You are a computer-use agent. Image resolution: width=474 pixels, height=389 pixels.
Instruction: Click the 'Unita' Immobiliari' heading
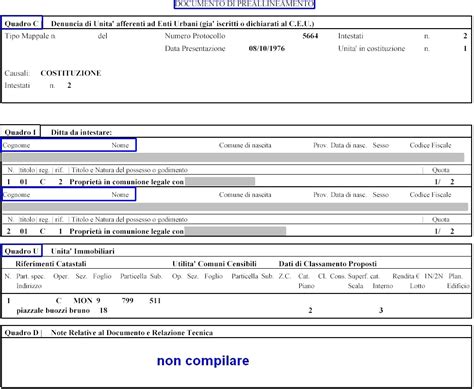coord(83,251)
